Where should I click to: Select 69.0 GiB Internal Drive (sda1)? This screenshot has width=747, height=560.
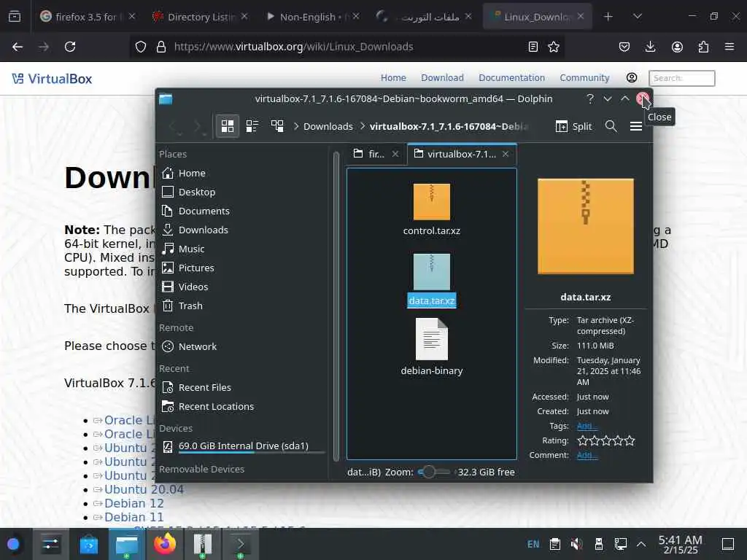click(243, 446)
